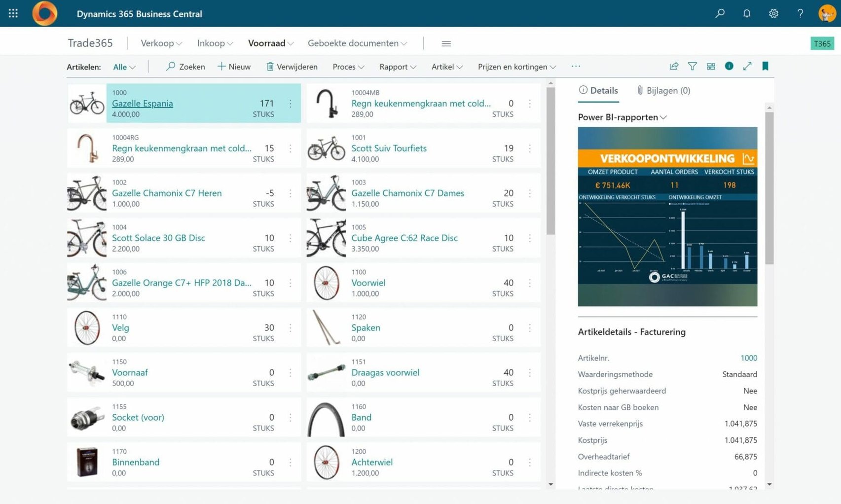Open row options for Cube Agree C:62 Race Disc
The height and width of the screenshot is (504, 841).
point(530,238)
